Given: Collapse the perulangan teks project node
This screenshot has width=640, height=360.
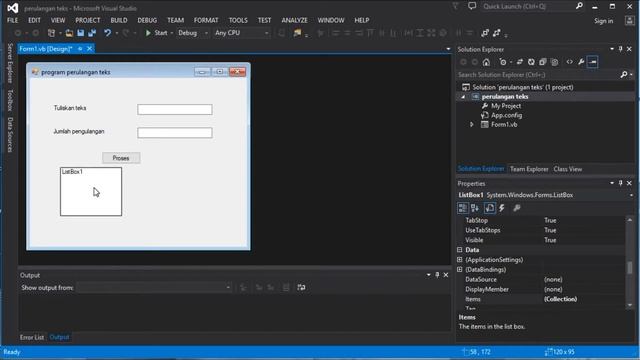Looking at the screenshot, I should point(463,97).
